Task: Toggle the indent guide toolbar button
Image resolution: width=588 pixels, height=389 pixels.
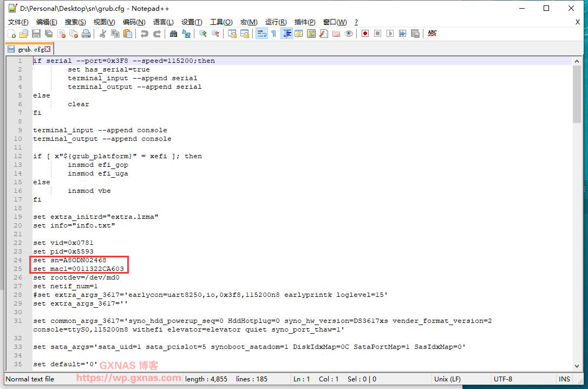Action: pos(287,34)
